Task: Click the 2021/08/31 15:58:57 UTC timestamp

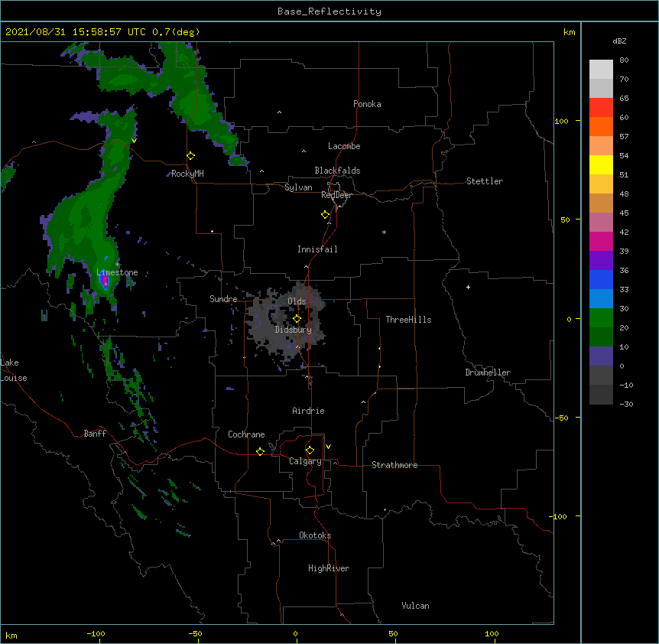Action: coord(76,32)
